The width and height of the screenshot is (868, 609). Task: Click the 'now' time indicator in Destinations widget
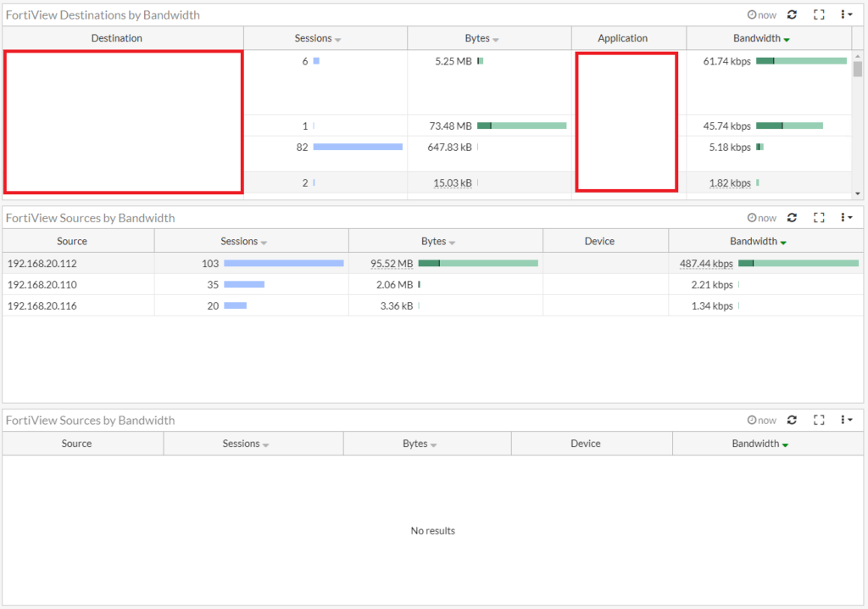tap(762, 15)
